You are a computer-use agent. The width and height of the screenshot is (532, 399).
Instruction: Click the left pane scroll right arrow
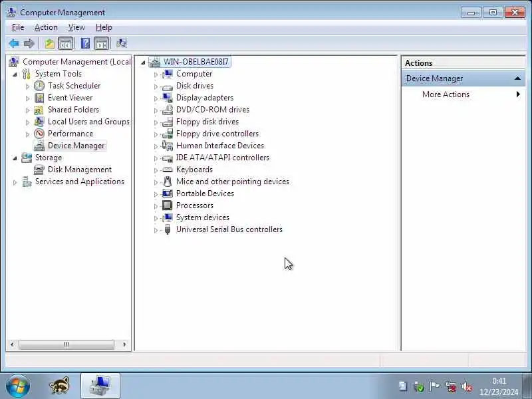point(124,344)
